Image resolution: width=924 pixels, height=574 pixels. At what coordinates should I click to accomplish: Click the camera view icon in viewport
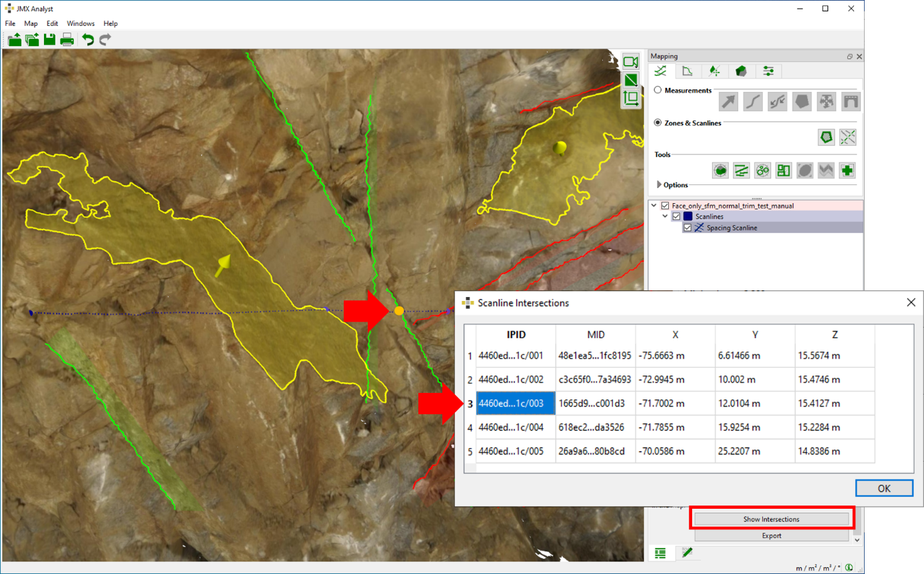point(630,61)
